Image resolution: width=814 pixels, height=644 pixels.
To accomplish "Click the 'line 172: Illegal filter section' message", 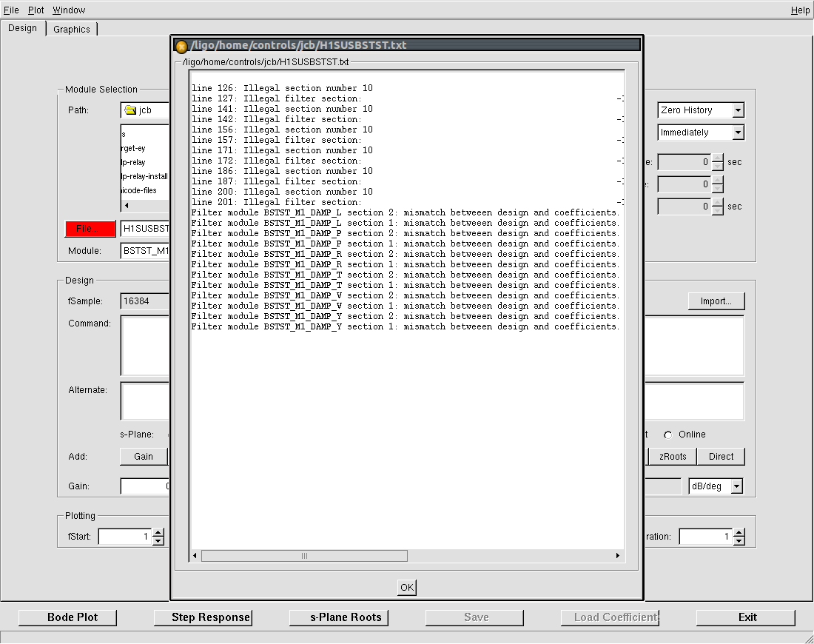I will (276, 161).
